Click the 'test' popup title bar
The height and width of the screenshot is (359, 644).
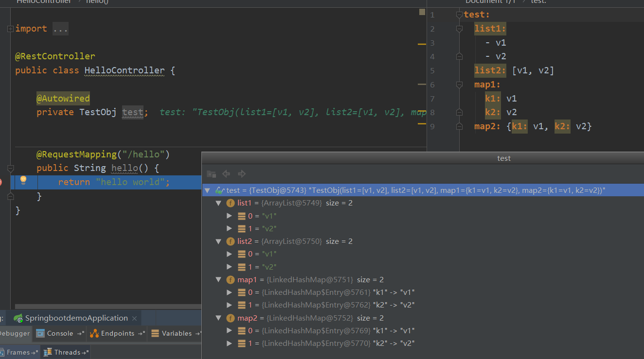click(423, 158)
